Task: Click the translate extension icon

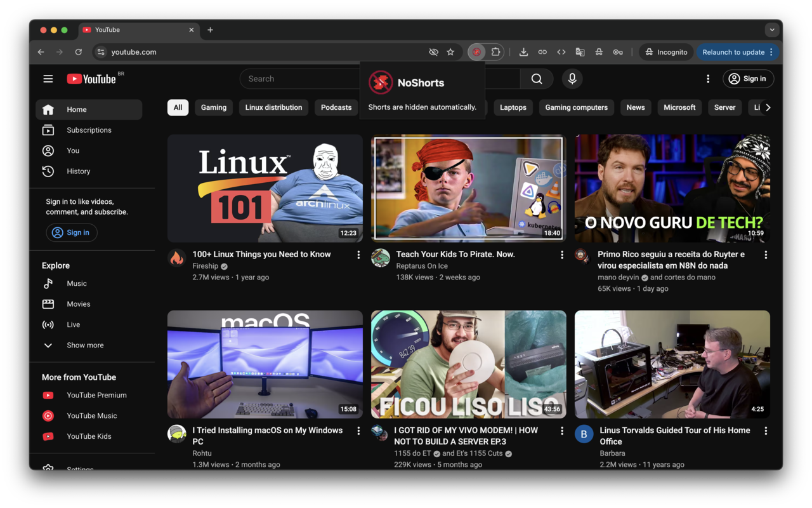Action: [580, 52]
